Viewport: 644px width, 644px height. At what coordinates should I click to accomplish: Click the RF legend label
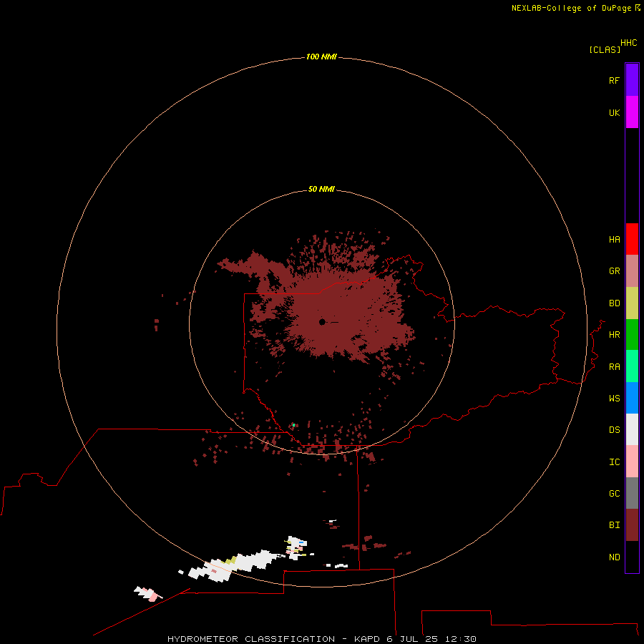click(614, 80)
